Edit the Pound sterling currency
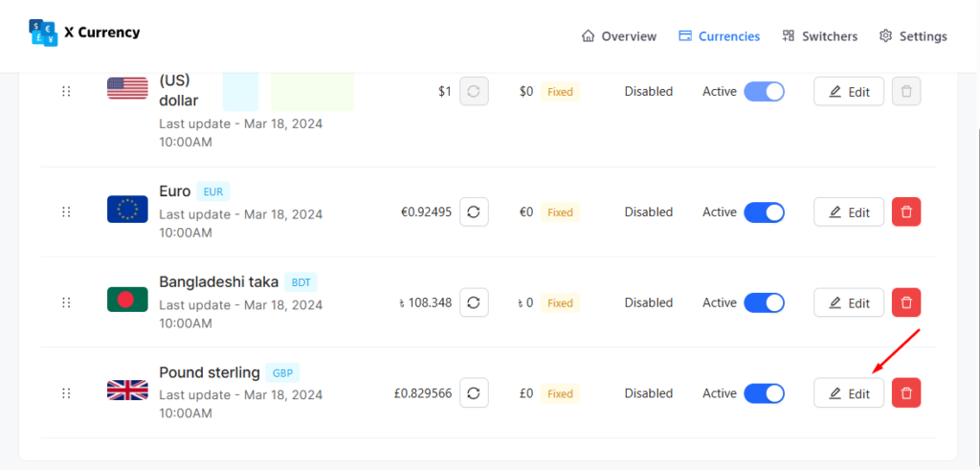Viewport: 980px width, 470px height. tap(849, 392)
